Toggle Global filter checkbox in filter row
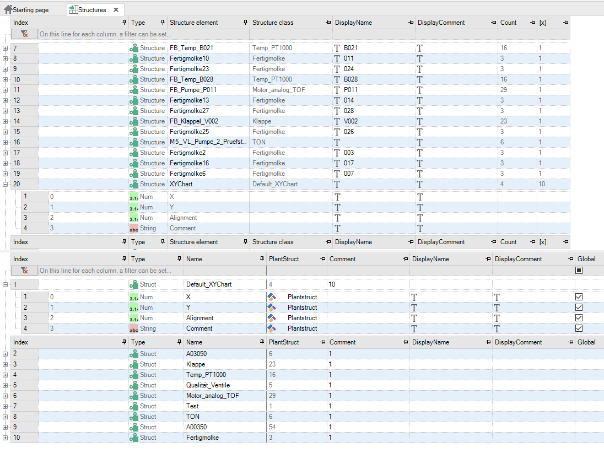The height and width of the screenshot is (455, 604). coord(579,270)
